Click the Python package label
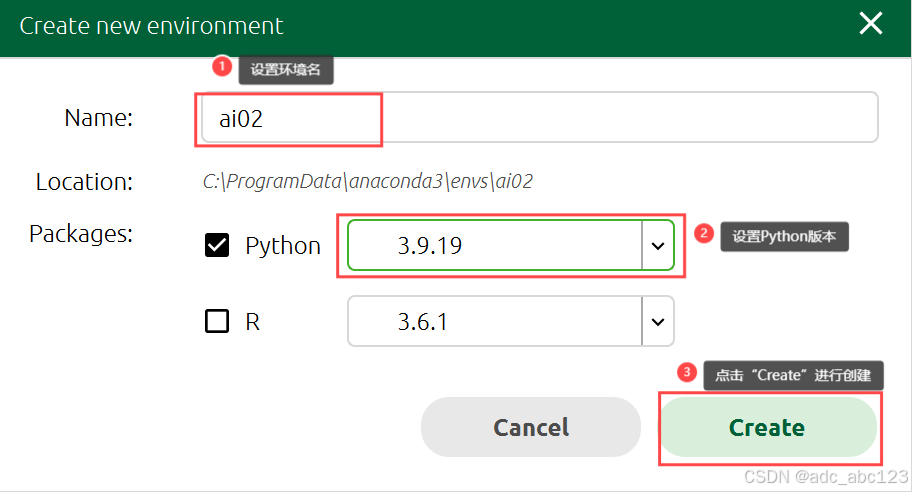The height and width of the screenshot is (492, 912). pyautogui.click(x=283, y=246)
